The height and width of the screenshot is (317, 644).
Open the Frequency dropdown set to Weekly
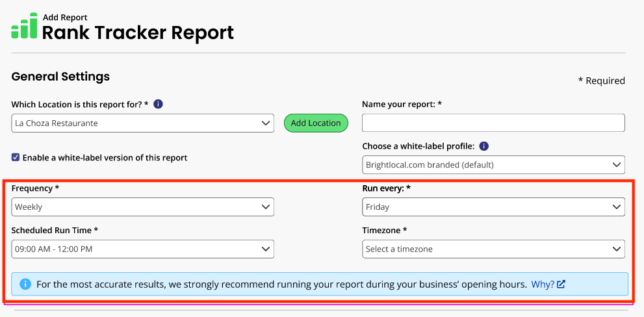pos(142,207)
